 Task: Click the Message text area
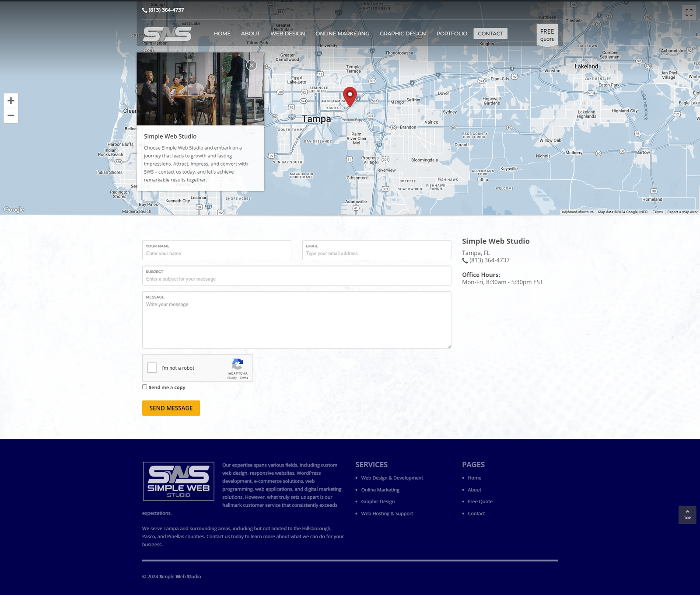(297, 320)
